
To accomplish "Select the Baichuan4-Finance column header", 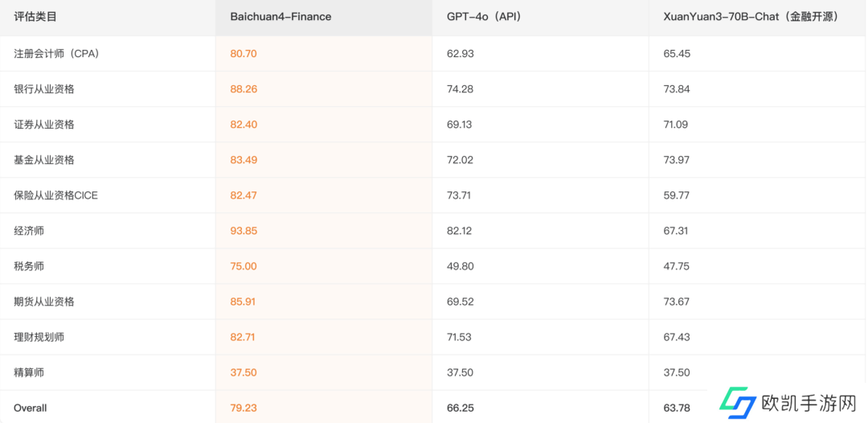I will [x=280, y=16].
